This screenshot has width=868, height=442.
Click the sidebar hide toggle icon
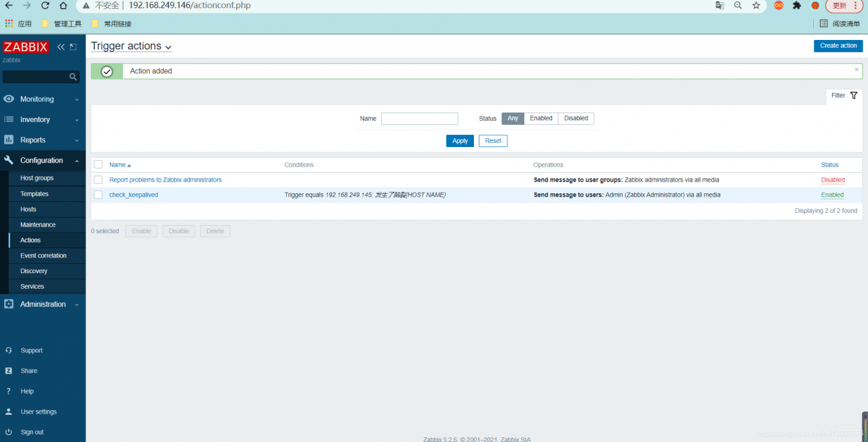(73, 47)
